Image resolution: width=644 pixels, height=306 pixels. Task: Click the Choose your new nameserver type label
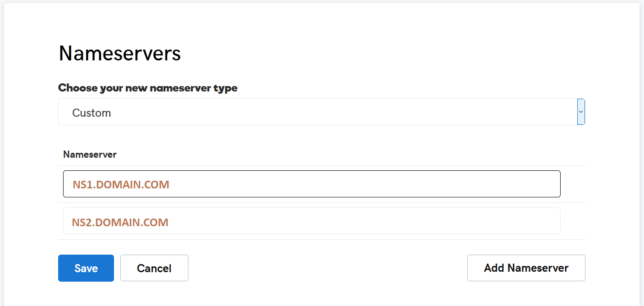tap(148, 88)
